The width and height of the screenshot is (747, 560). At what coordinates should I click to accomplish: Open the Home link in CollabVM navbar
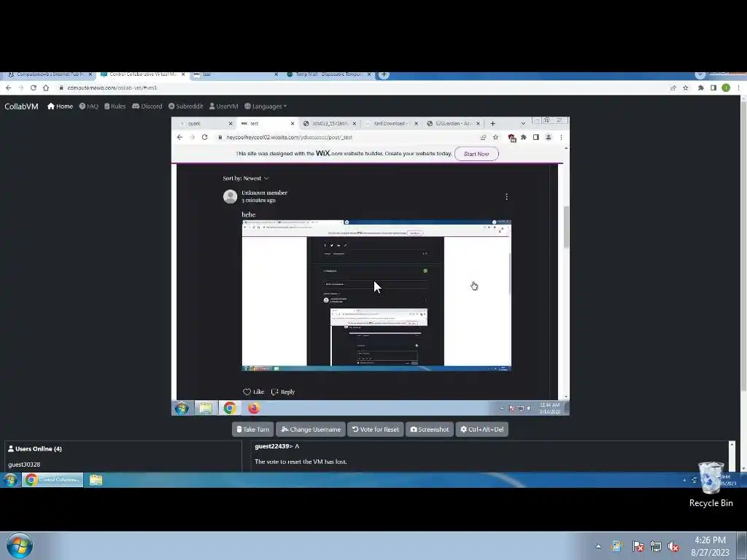[x=60, y=106]
